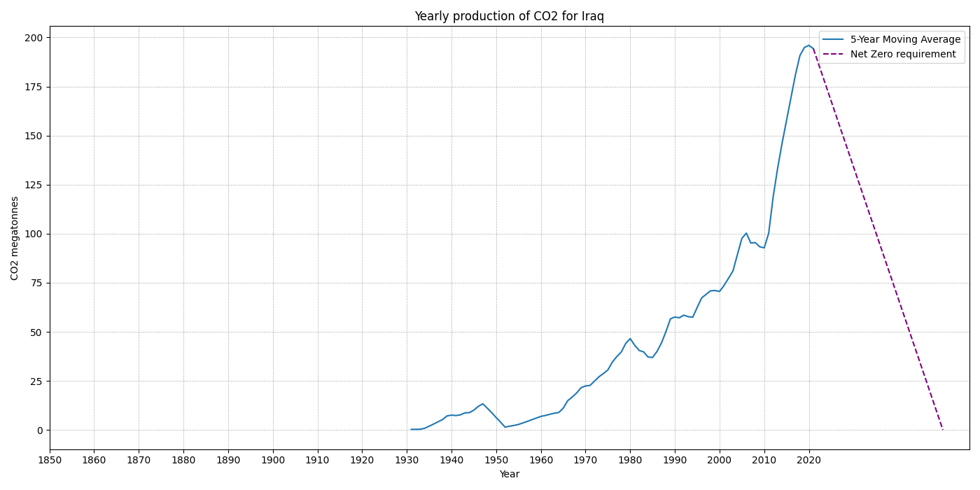Click the x-axis tick label 1990
This screenshot has height=490, width=980.
pyautogui.click(x=675, y=461)
